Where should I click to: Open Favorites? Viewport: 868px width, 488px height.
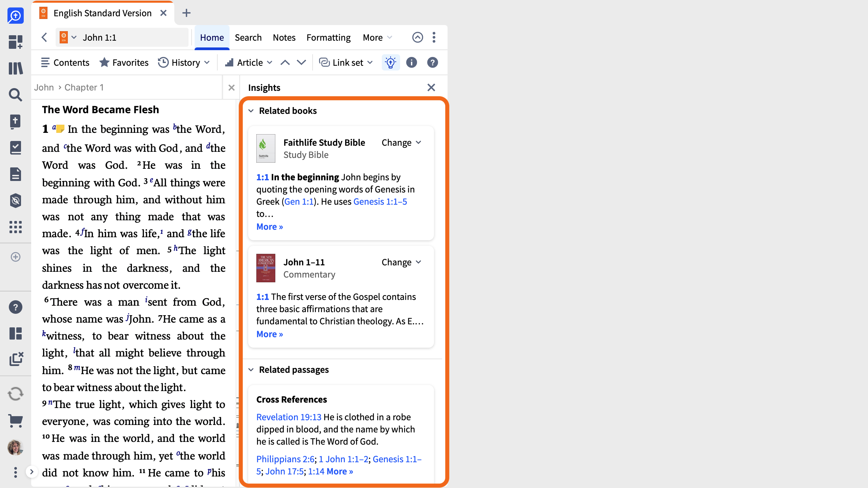point(124,62)
